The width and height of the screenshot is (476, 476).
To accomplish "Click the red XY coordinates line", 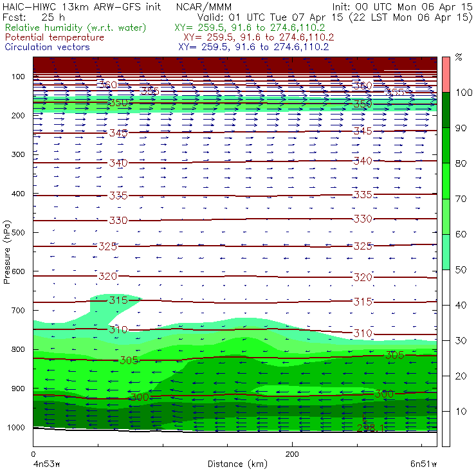I will 259,37.
